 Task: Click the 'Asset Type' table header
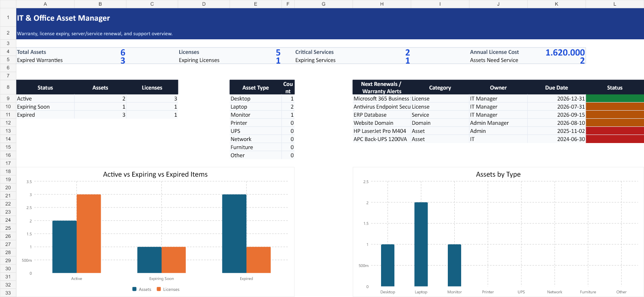(x=256, y=88)
